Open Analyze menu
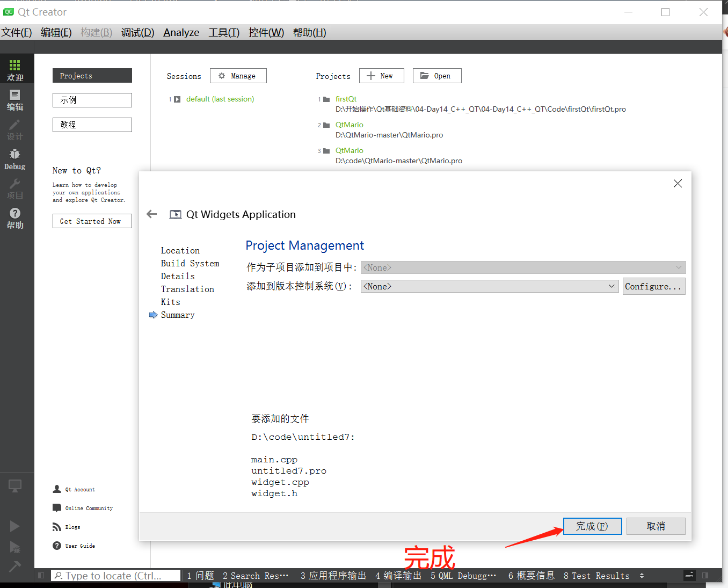Screen dimensions: 728x588 181,32
